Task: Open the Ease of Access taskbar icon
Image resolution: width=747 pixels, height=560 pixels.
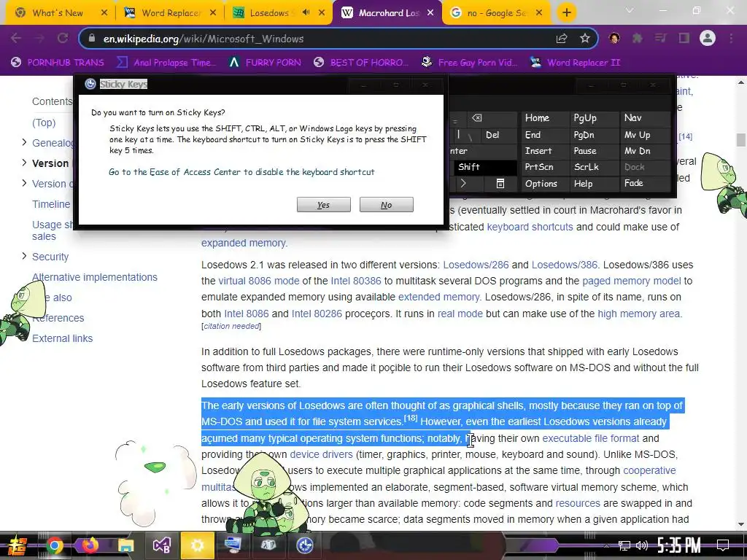Action: [305, 545]
